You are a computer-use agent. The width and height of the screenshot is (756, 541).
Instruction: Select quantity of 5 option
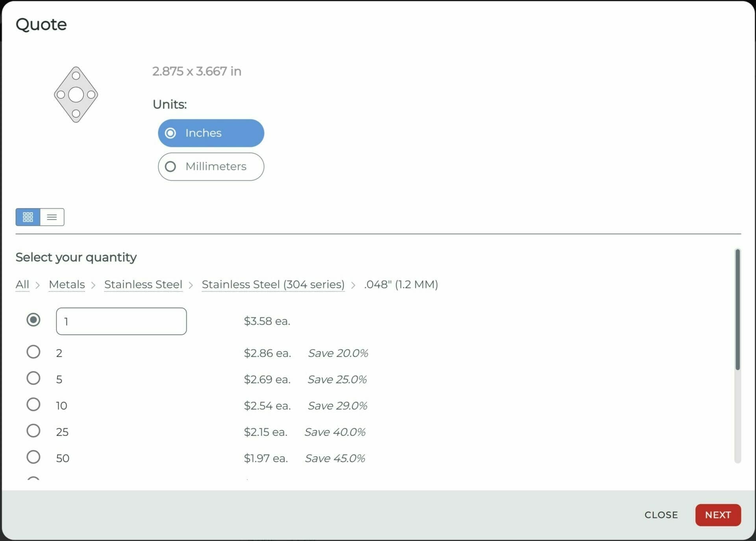click(x=33, y=380)
